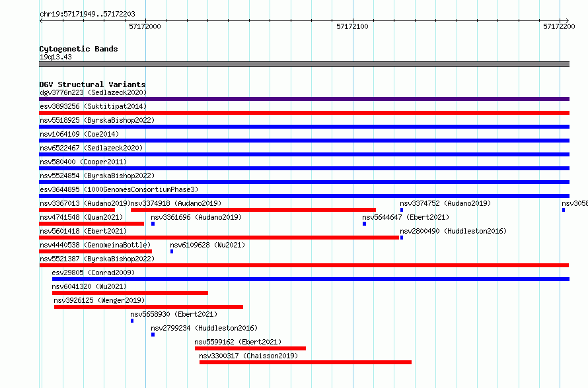
Task: Click the small blue nsv6109628 marker
Action: click(172, 251)
